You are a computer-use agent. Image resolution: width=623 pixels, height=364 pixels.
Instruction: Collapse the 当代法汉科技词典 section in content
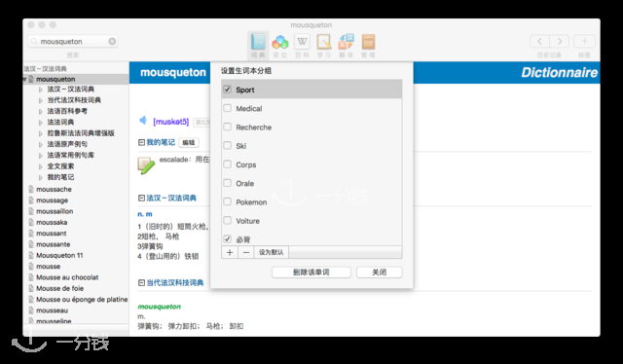coord(141,282)
